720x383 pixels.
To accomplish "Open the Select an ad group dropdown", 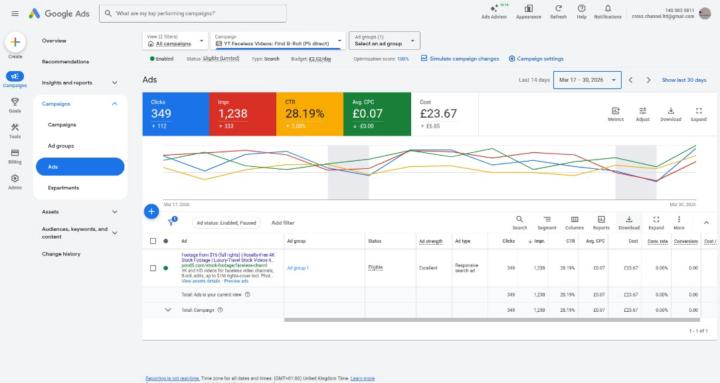I will pos(384,40).
